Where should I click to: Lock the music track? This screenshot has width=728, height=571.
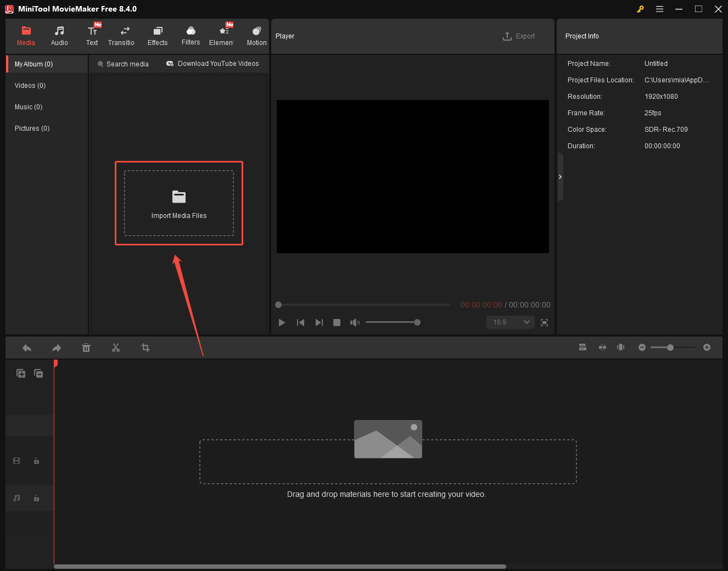(x=36, y=498)
